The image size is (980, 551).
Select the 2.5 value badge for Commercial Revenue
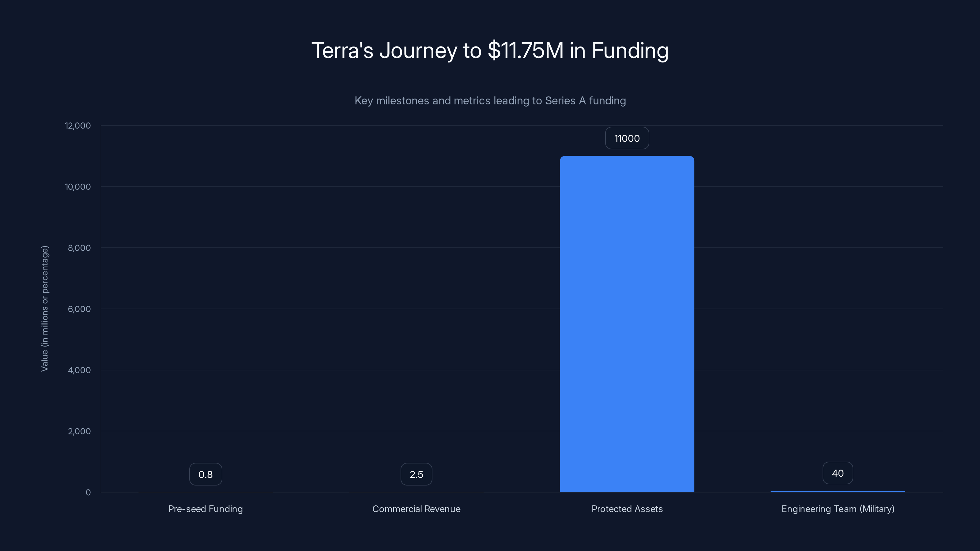click(416, 474)
